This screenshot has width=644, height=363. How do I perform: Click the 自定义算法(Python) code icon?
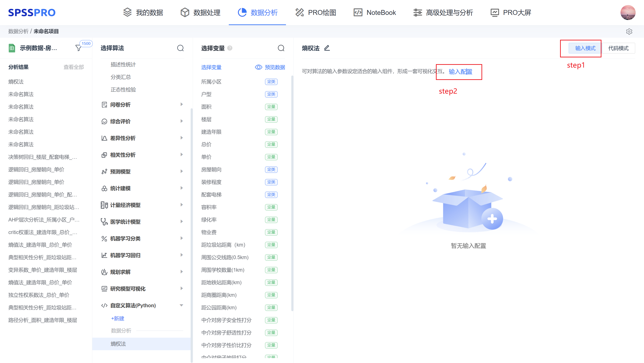pos(104,306)
